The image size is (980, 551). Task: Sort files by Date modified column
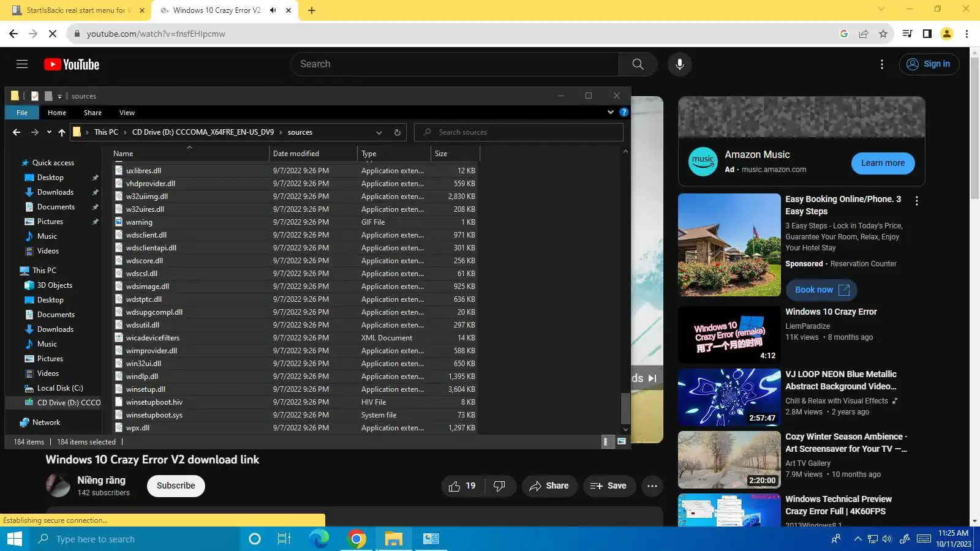click(x=313, y=154)
